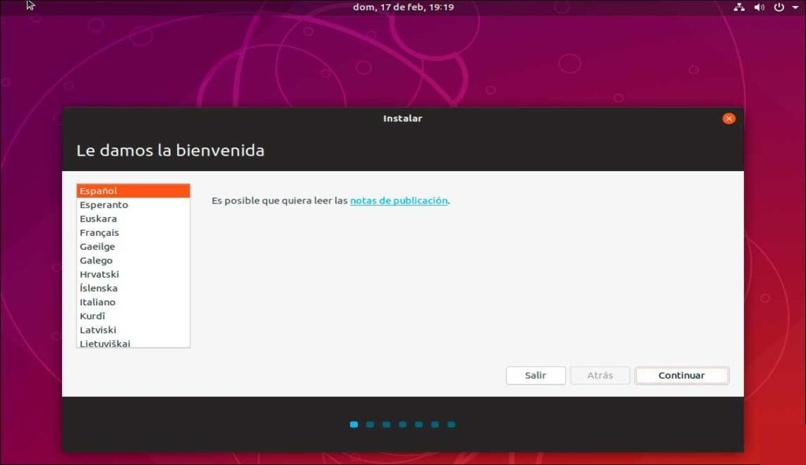This screenshot has height=465, width=806.
Task: Click the Salir button
Action: point(536,375)
